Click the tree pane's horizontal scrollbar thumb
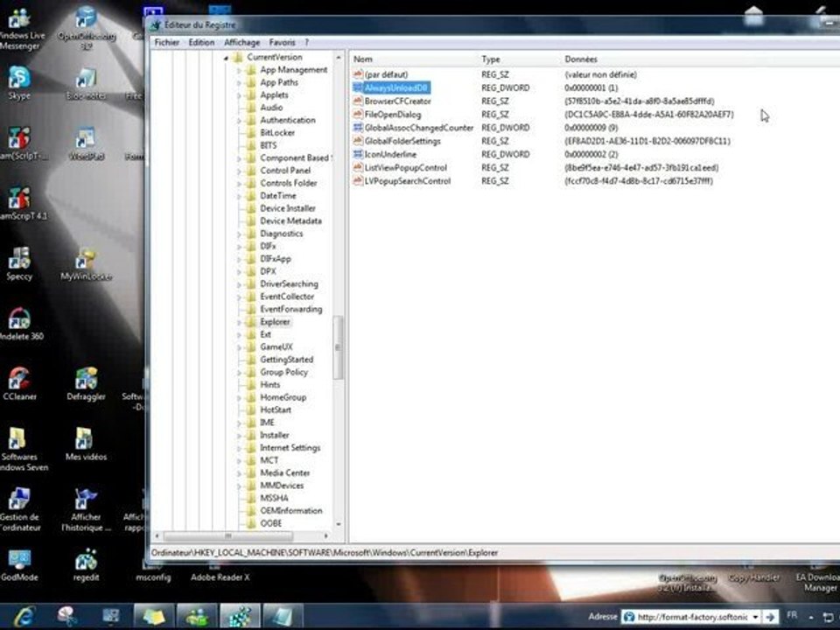Image resolution: width=840 pixels, height=630 pixels. tap(228, 535)
